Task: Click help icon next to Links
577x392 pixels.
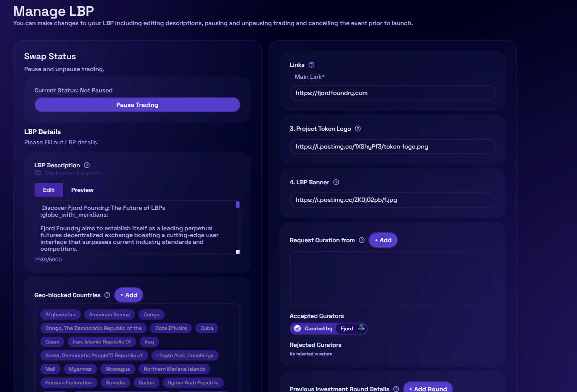Action: coord(311,65)
